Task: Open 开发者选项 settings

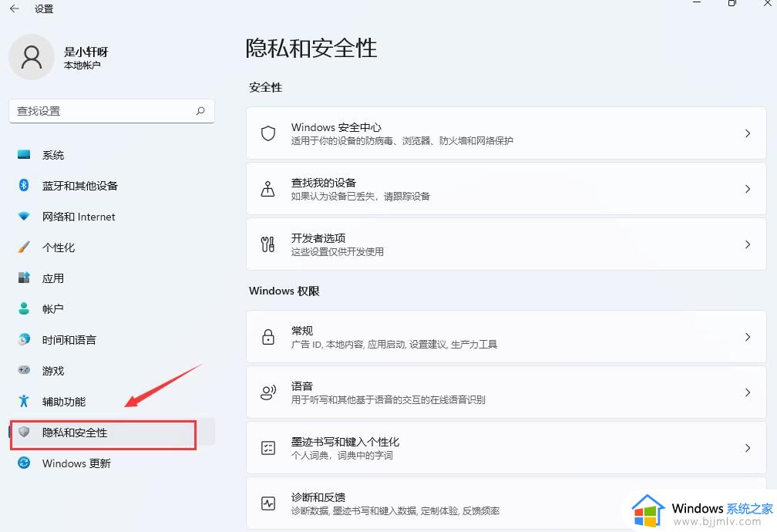Action: (x=506, y=244)
